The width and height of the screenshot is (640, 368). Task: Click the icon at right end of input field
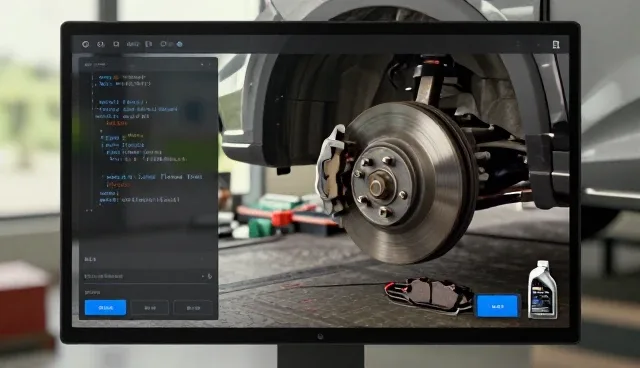click(210, 276)
